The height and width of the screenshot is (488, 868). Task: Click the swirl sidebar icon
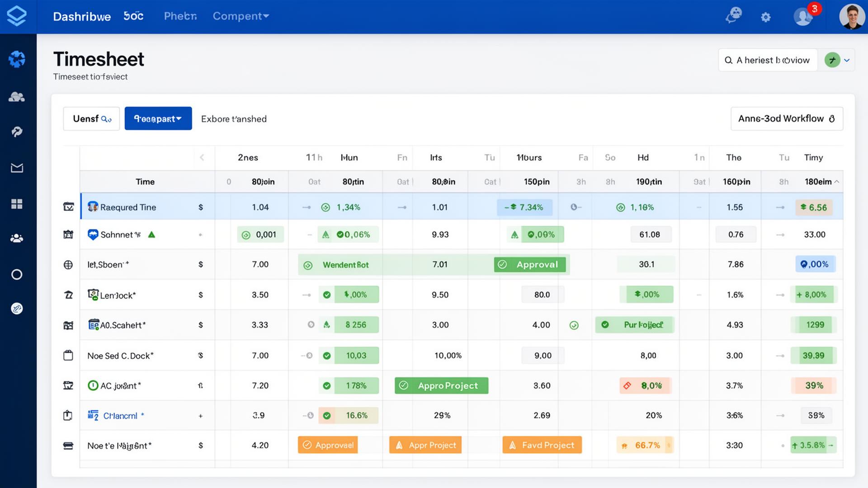click(x=17, y=131)
